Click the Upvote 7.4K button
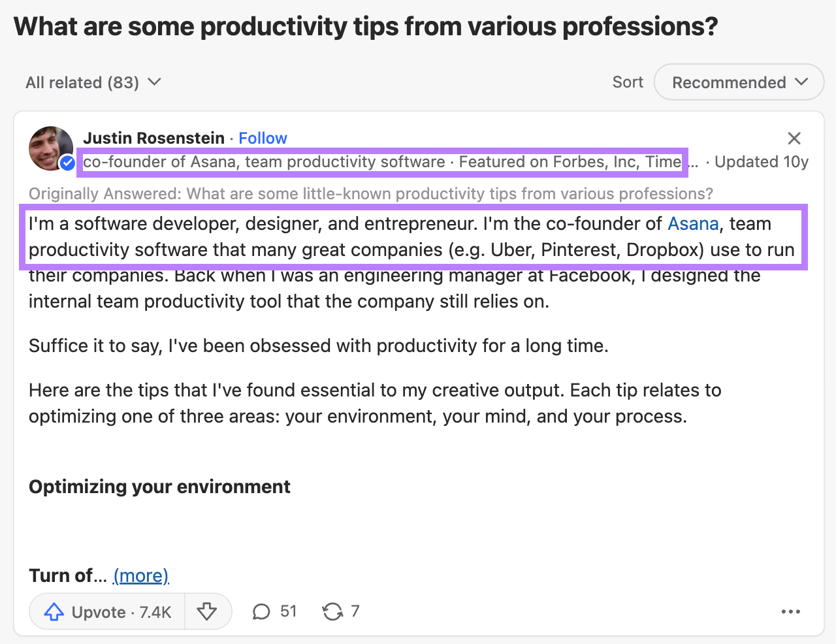The width and height of the screenshot is (836, 644). tap(106, 611)
